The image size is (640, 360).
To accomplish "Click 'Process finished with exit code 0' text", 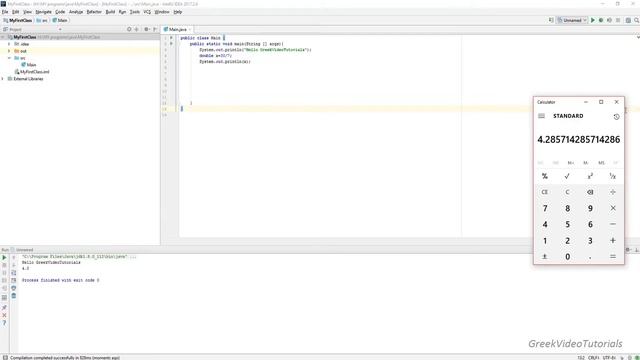I will [60, 280].
